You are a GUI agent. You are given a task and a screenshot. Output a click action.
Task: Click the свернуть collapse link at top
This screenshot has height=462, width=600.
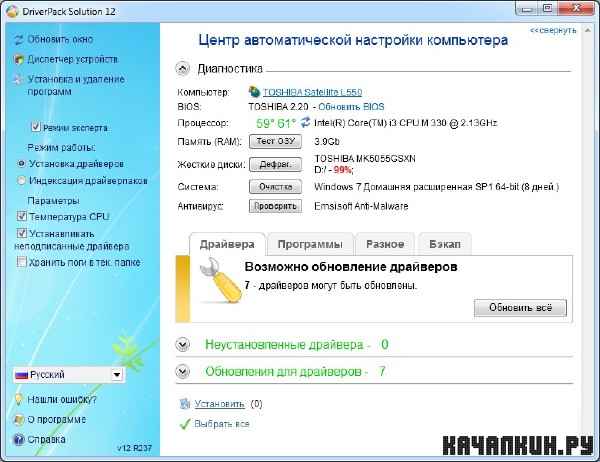point(553,30)
